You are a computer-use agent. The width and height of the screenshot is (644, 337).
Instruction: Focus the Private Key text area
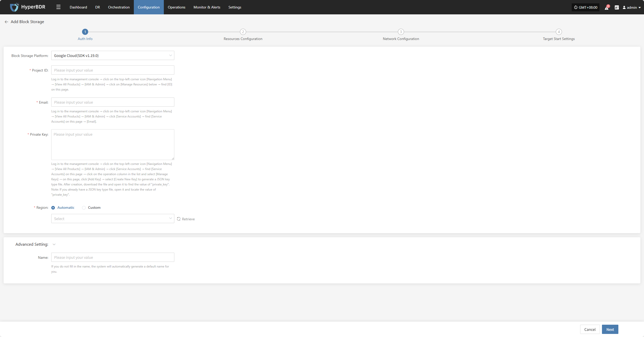tap(113, 145)
